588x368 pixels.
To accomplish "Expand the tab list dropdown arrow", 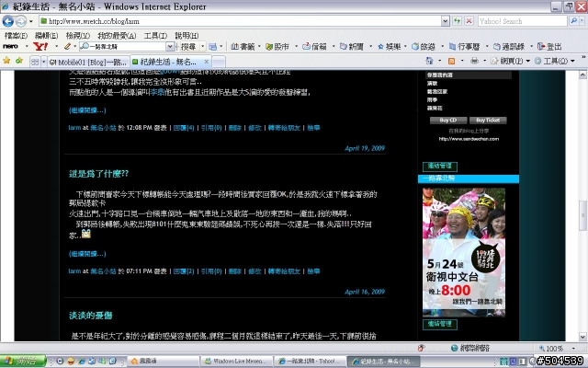I will point(43,62).
